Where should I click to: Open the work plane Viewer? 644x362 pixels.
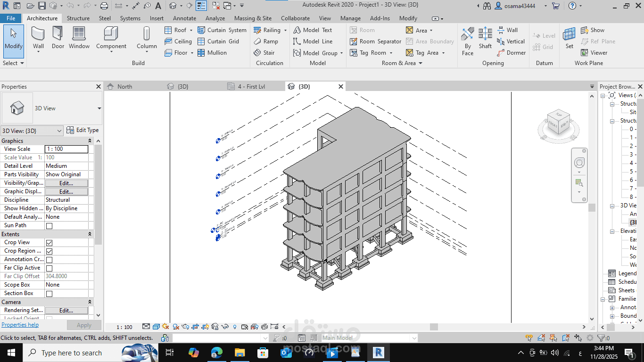click(x=594, y=53)
